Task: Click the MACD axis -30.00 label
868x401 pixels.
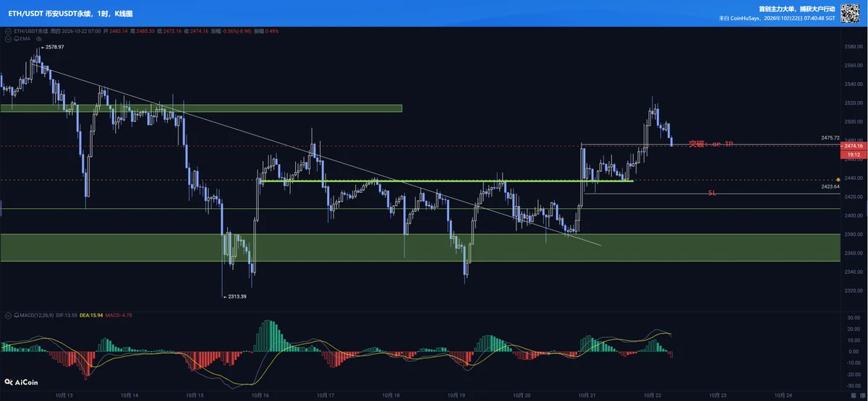Action: (855, 385)
